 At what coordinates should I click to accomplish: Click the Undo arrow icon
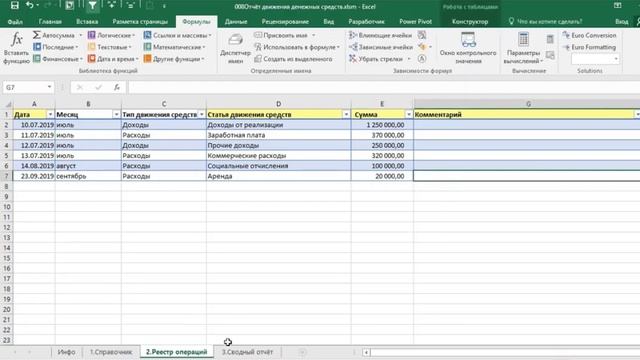point(30,5)
